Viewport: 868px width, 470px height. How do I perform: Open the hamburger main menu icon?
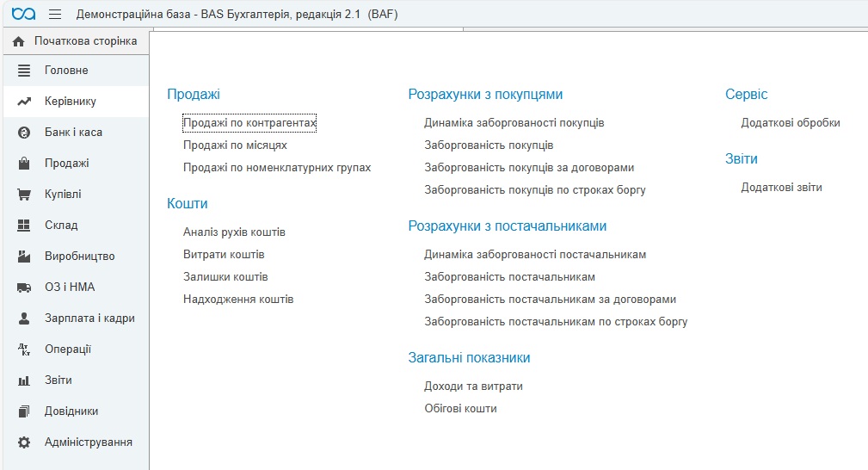tap(55, 15)
